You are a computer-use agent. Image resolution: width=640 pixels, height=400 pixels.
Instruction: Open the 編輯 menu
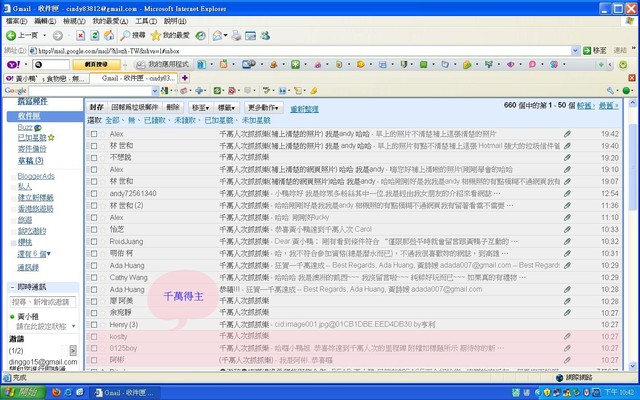click(x=45, y=21)
